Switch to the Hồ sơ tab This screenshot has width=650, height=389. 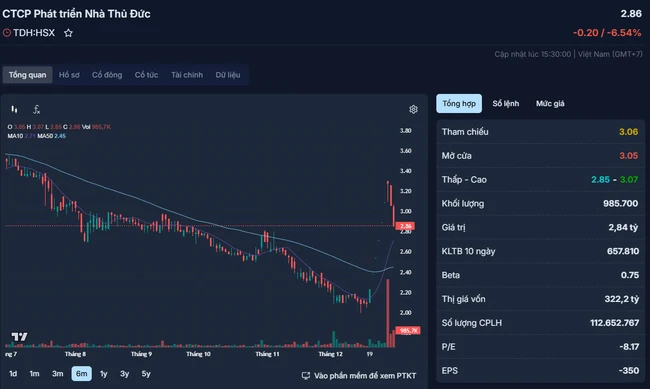(69, 75)
